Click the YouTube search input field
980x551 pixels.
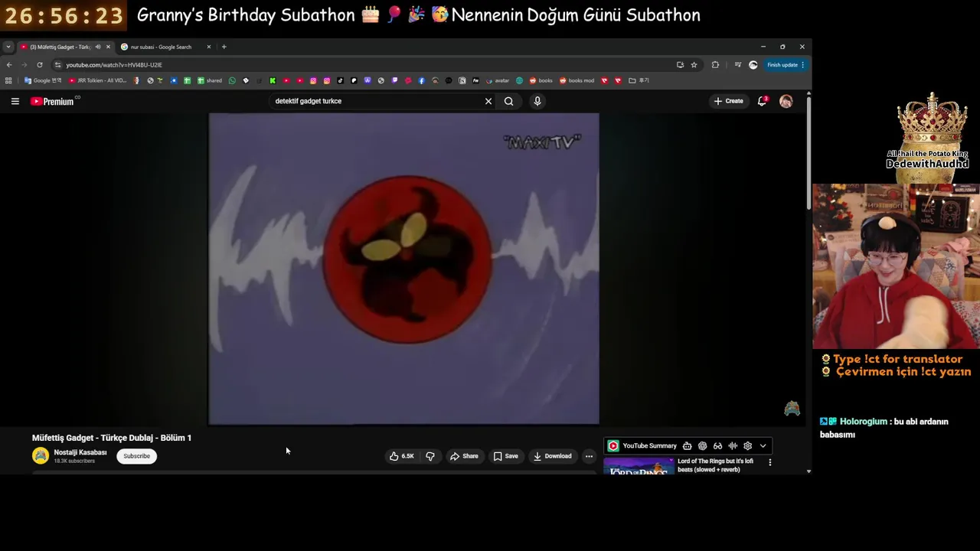375,101
